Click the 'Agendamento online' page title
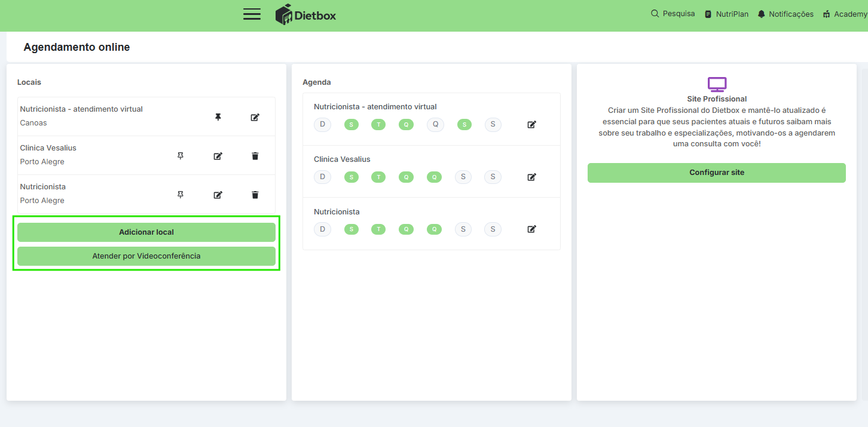 (77, 47)
